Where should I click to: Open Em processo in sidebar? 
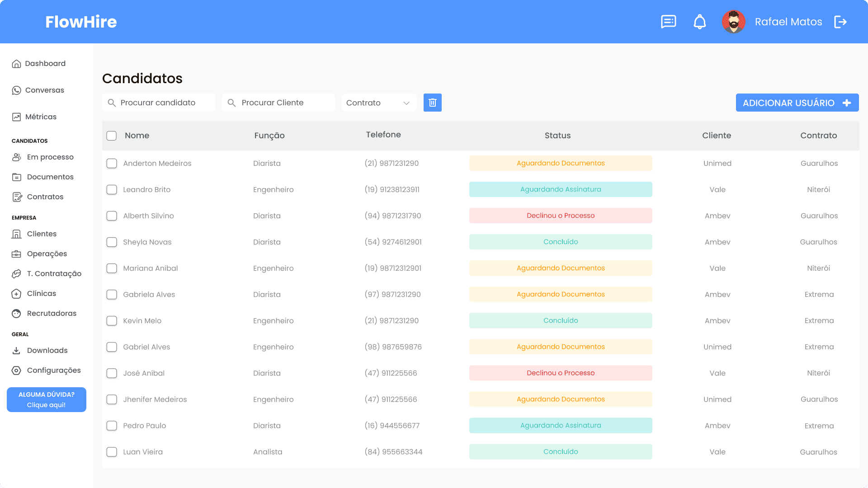(x=50, y=157)
